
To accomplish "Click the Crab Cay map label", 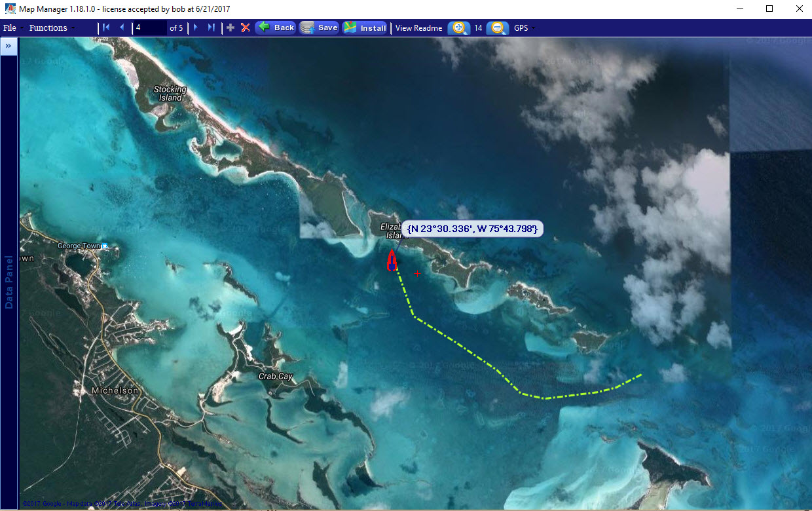I will pyautogui.click(x=276, y=377).
